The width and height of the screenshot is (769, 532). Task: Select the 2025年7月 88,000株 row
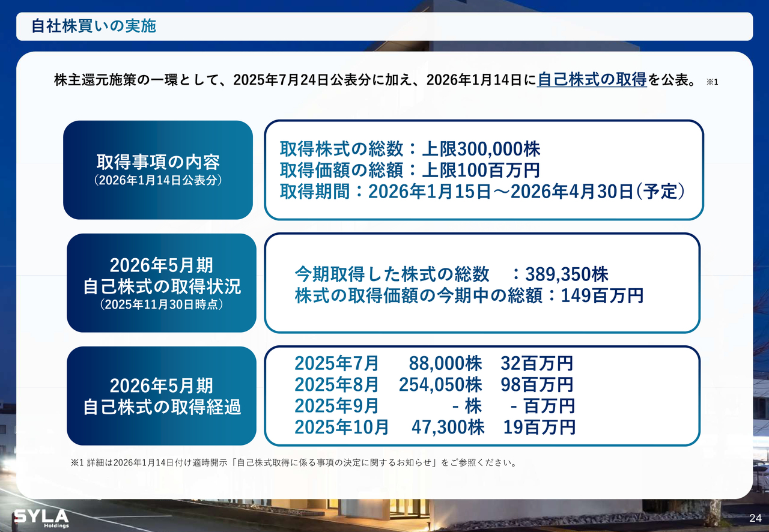[434, 363]
